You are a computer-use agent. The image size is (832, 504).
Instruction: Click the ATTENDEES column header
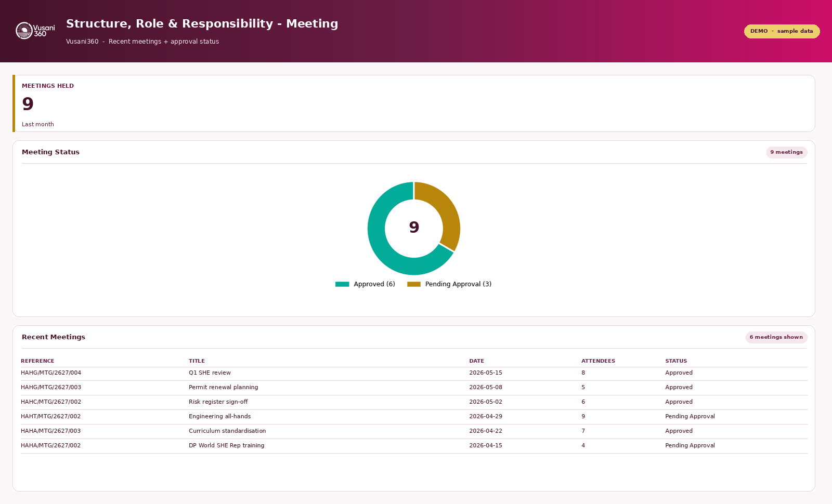pos(598,361)
